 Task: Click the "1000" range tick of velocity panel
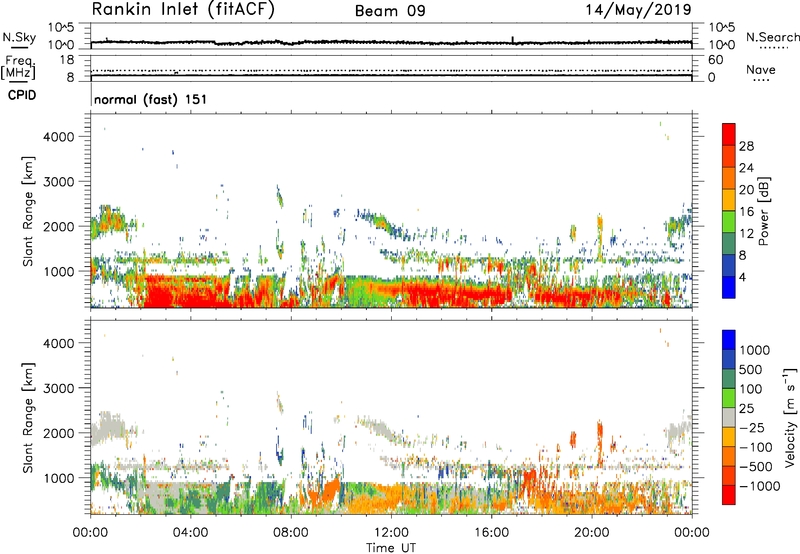point(58,478)
